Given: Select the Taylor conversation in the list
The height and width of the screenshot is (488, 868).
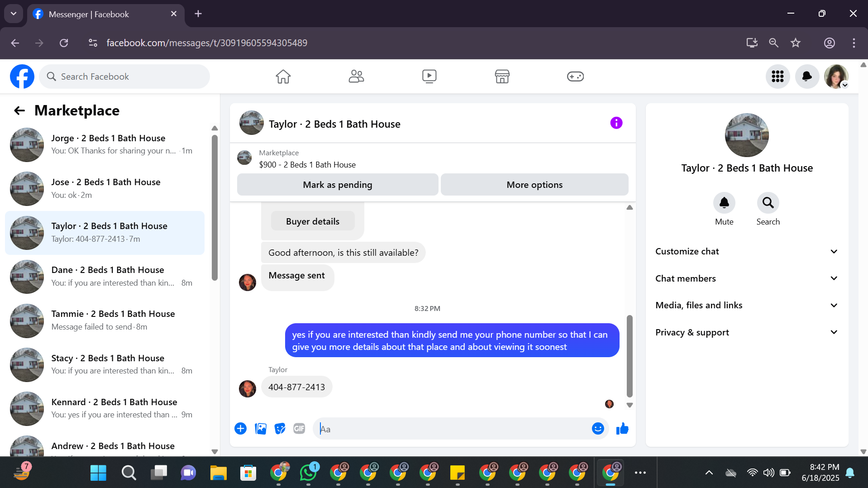Looking at the screenshot, I should pyautogui.click(x=105, y=233).
